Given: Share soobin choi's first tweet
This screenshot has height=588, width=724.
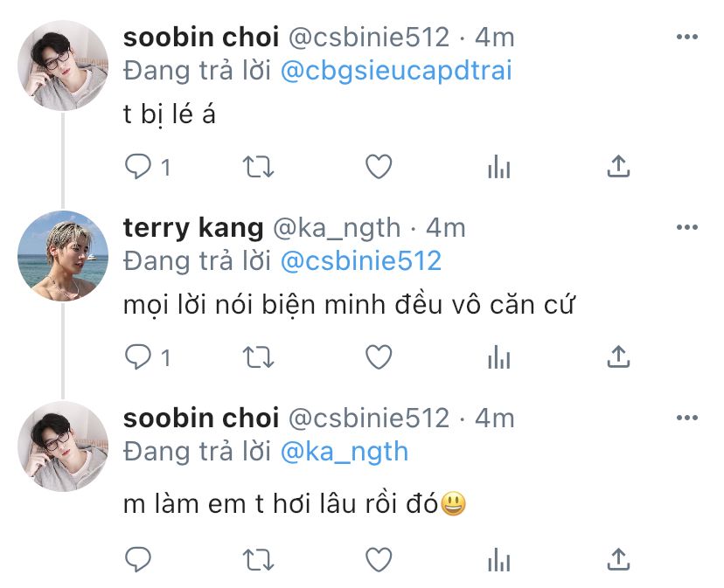Looking at the screenshot, I should point(618,165).
